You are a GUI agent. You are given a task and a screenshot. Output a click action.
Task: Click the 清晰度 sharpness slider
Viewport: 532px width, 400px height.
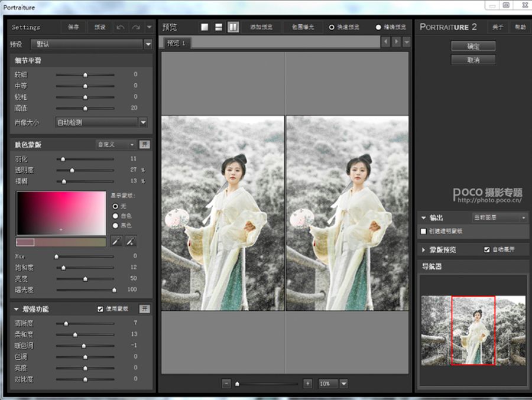pyautogui.click(x=85, y=323)
